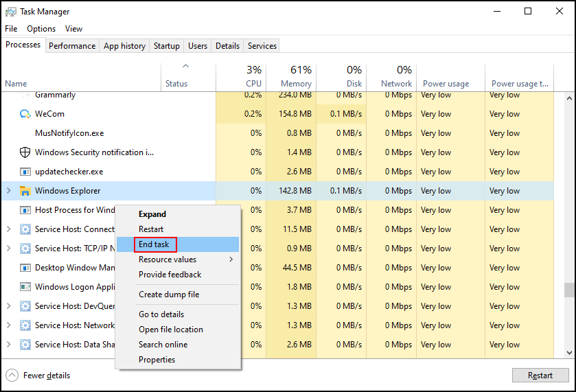Click the scrollbar up arrow
This screenshot has width=576, height=392.
coord(569,98)
